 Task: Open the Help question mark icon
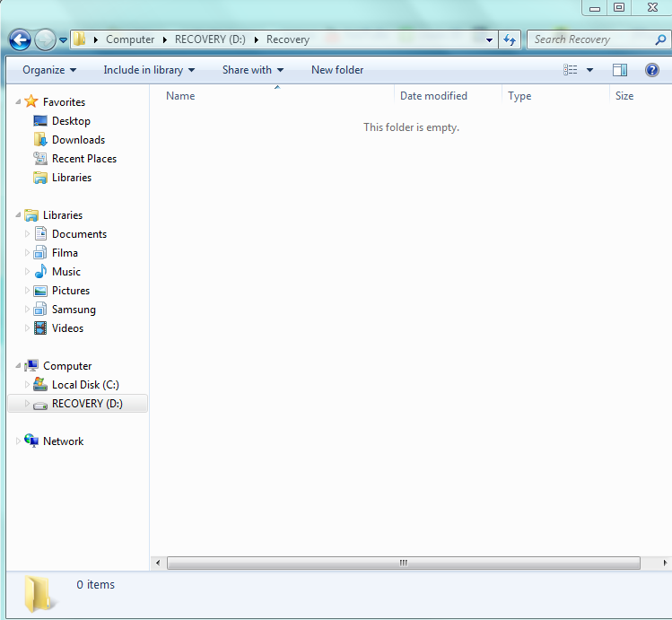tap(652, 70)
